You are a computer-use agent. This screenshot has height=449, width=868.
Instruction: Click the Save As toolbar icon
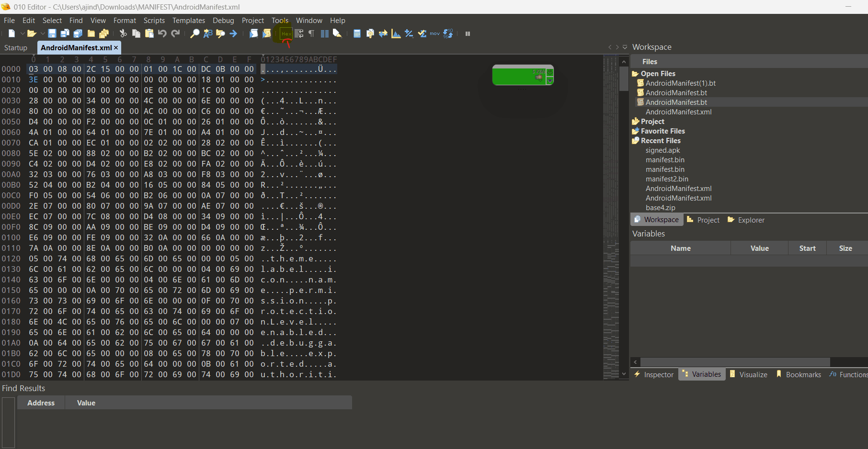pyautogui.click(x=65, y=34)
